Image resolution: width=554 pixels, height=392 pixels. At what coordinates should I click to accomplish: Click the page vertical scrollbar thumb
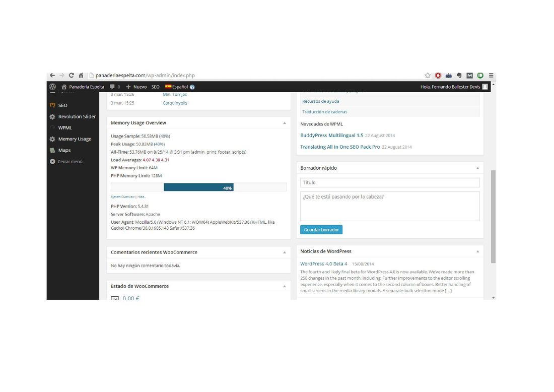coord(493,216)
